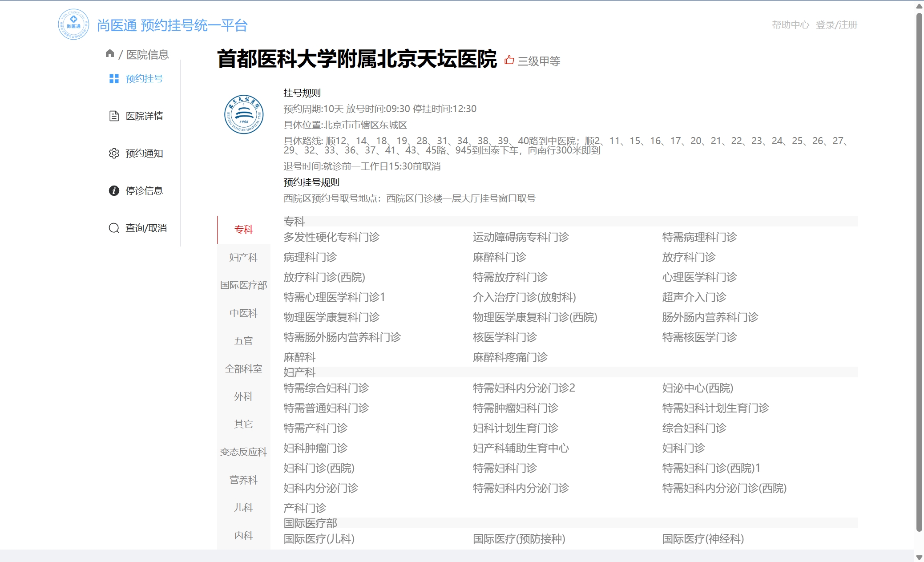
Task: Open 病理科门诊 clinic
Action: (310, 257)
